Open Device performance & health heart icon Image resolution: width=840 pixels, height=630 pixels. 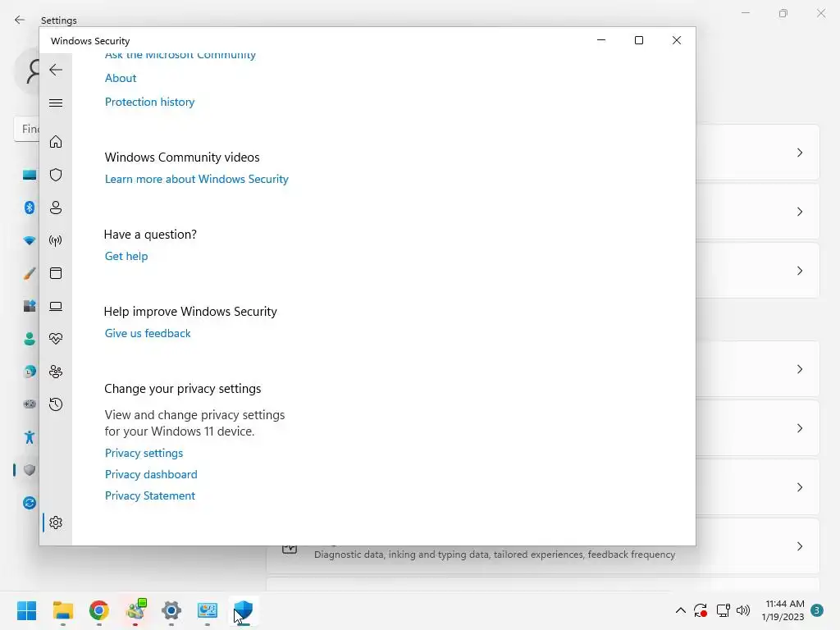click(56, 339)
